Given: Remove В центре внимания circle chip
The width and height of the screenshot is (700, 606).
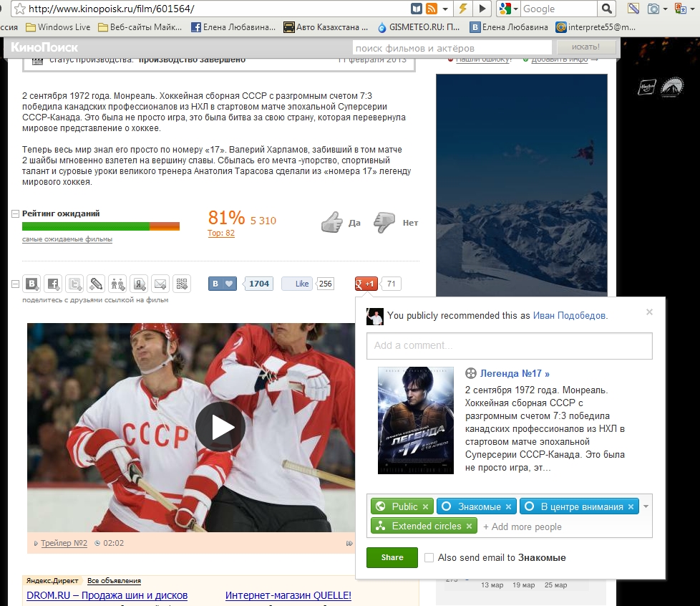Looking at the screenshot, I should point(631,506).
